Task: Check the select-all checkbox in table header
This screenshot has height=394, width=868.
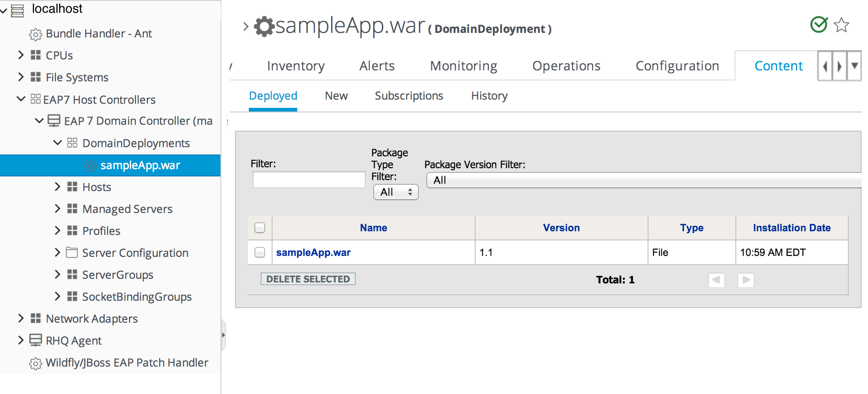Action: point(260,228)
